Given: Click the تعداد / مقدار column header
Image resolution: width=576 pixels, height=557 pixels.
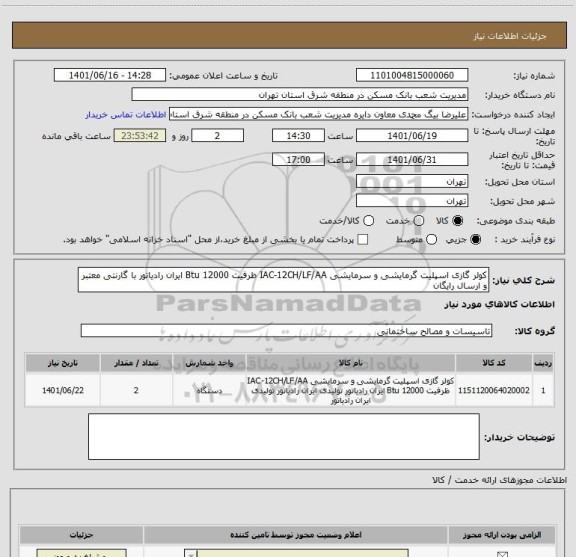Looking at the screenshot, I should pos(136,363).
